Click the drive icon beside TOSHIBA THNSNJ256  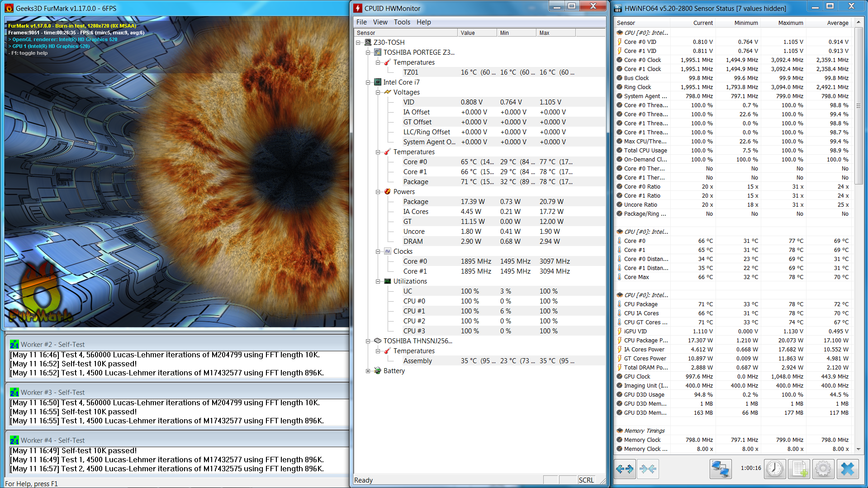378,341
